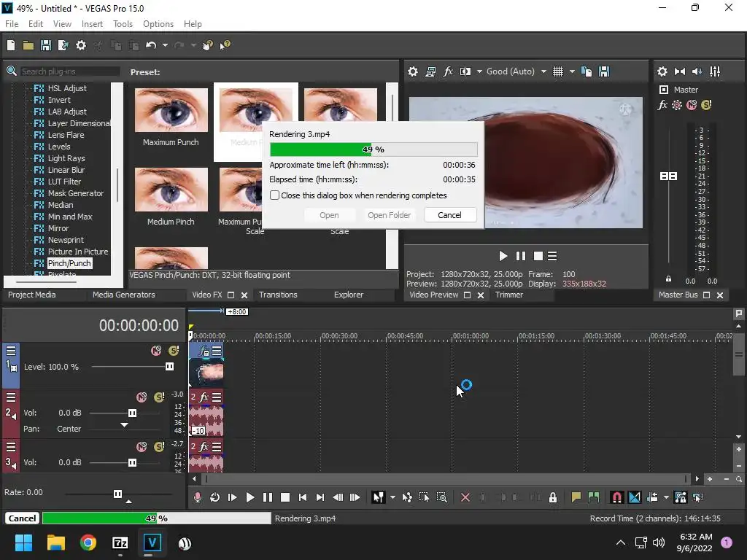Image resolution: width=747 pixels, height=560 pixels.
Task: Toggle Split Screen View in preview
Action: [465, 71]
